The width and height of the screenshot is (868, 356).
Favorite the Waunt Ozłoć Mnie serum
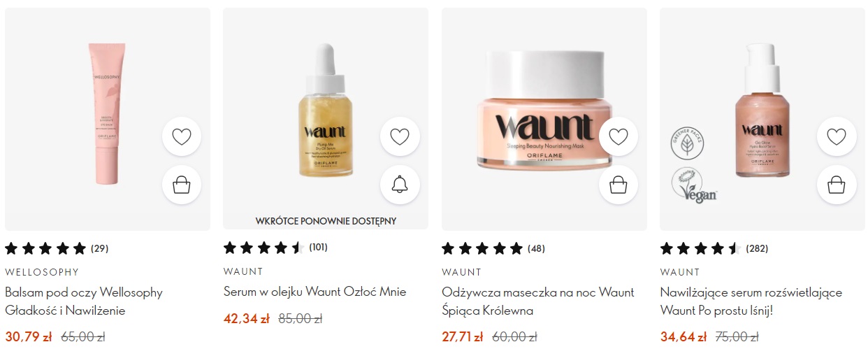[x=400, y=136]
